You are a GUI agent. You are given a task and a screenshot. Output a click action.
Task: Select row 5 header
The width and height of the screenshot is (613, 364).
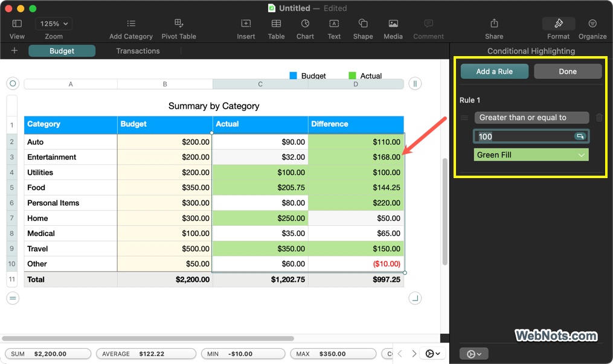11,188
